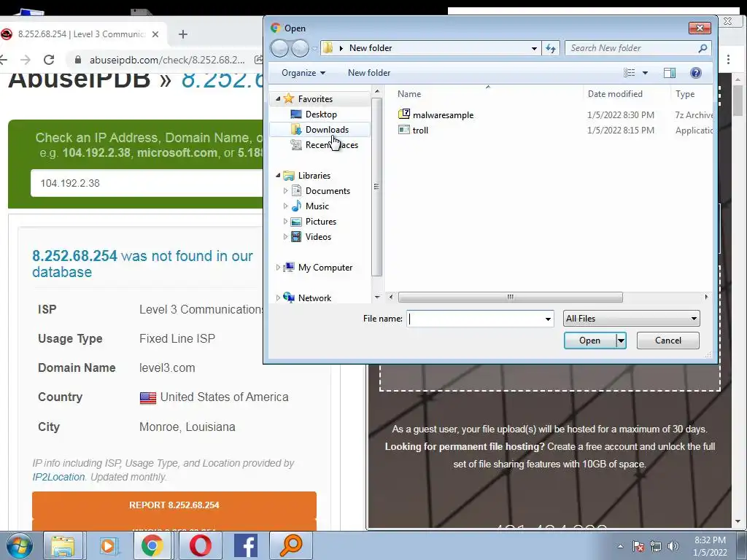This screenshot has height=560, width=747.
Task: Reload the Chrome page
Action: (x=49, y=60)
